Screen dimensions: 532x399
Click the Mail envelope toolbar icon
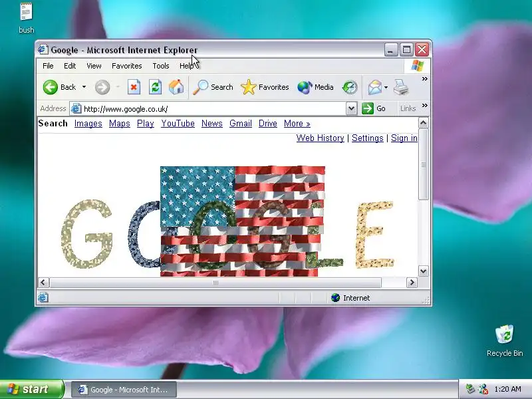(375, 87)
